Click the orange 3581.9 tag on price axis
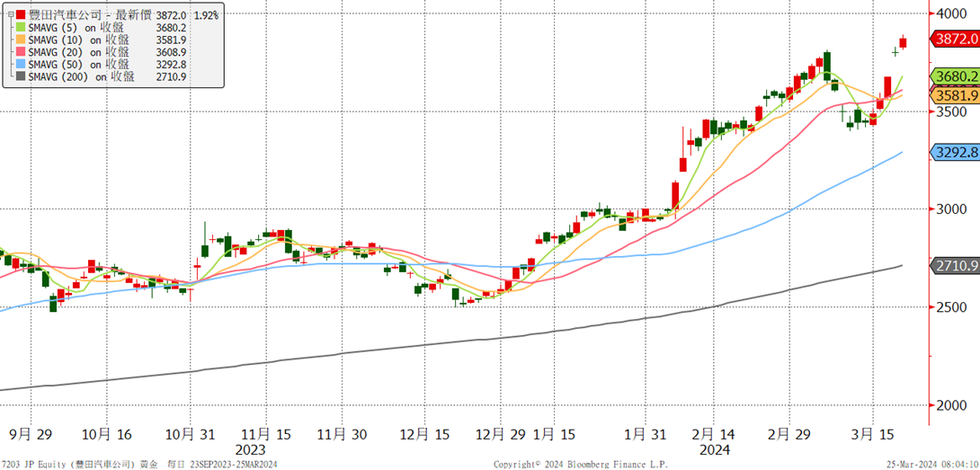The image size is (980, 470). 957,95
